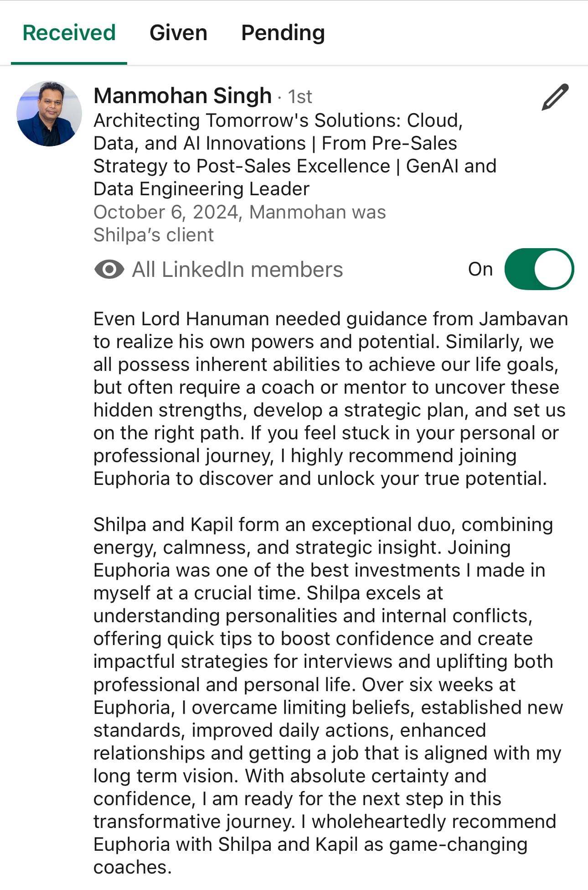588x890 pixels.
Task: Open Manmohan Singh's profile photo
Action: pos(49,114)
